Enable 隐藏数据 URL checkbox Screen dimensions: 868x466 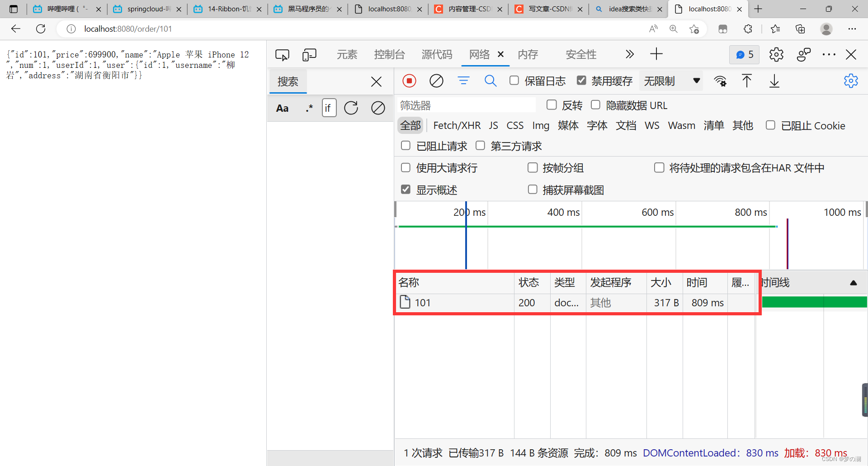pyautogui.click(x=596, y=105)
